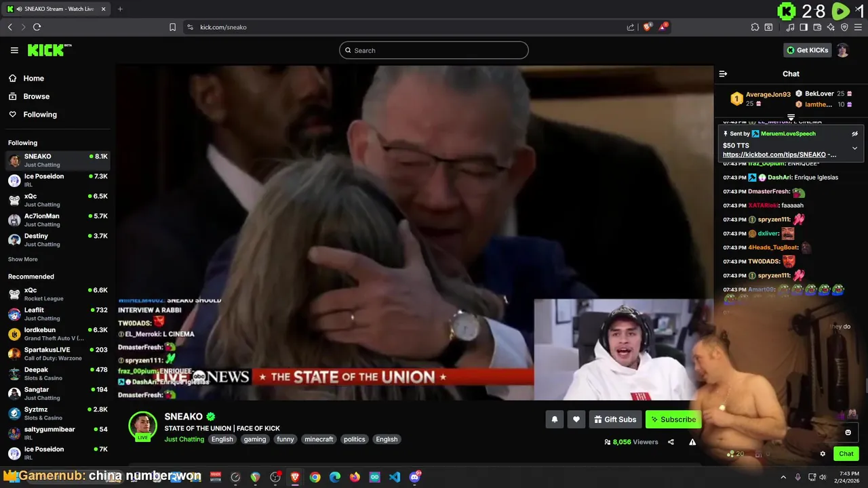Go to Home in the sidebar
868x488 pixels.
click(33, 79)
